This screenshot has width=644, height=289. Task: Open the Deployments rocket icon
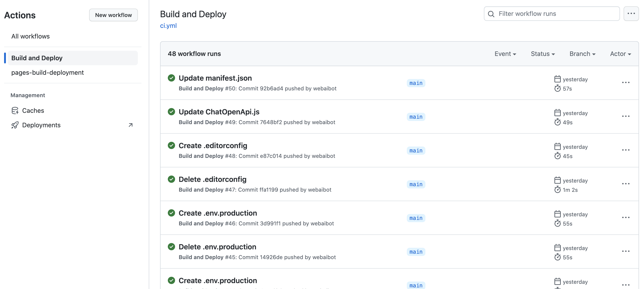pos(15,125)
